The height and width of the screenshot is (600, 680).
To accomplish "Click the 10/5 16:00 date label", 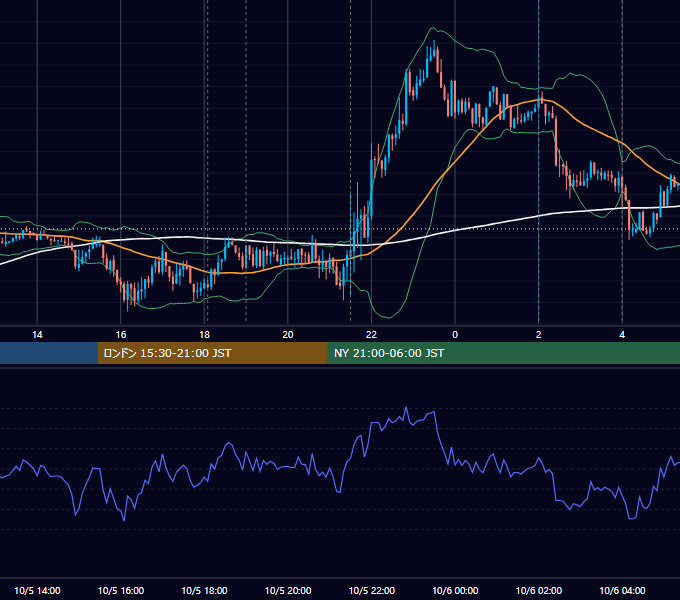I will (121, 590).
